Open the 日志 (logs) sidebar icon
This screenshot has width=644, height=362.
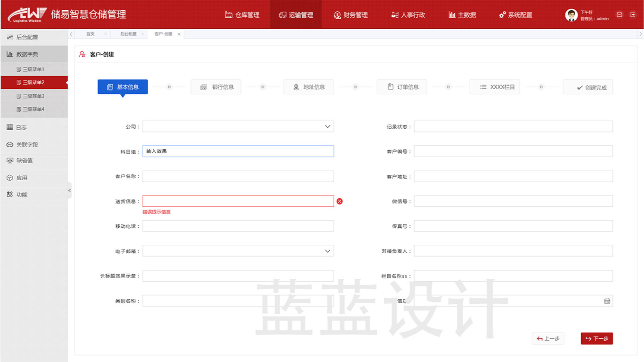[x=10, y=127]
